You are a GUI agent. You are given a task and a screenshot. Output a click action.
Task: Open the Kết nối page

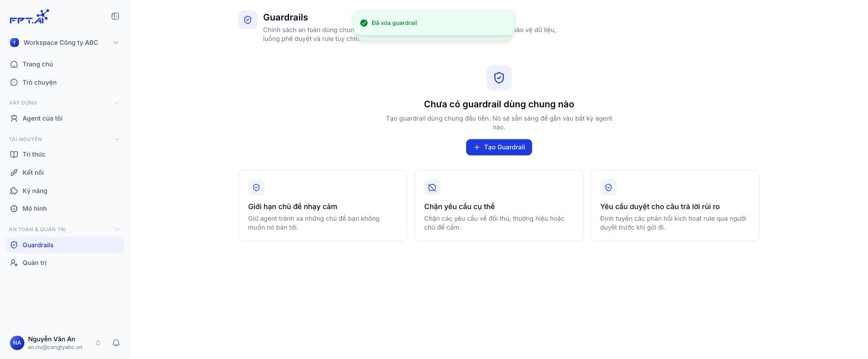(x=65, y=173)
